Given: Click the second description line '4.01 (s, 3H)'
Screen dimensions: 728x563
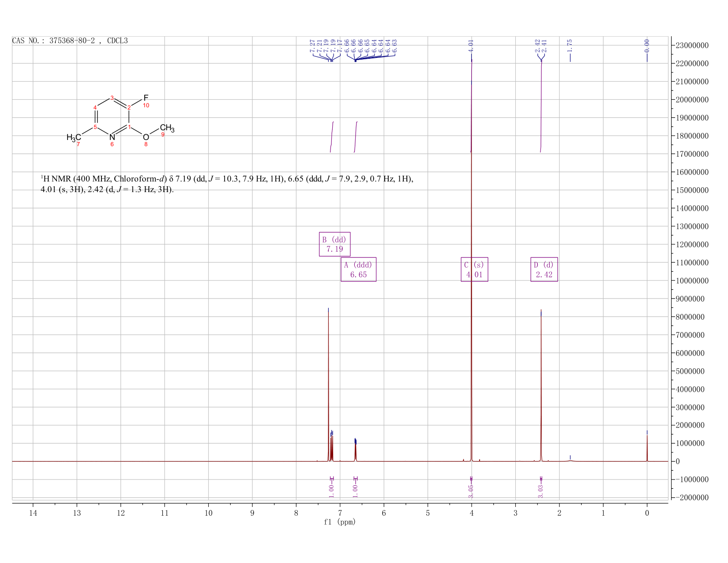Looking at the screenshot, I should (107, 190).
